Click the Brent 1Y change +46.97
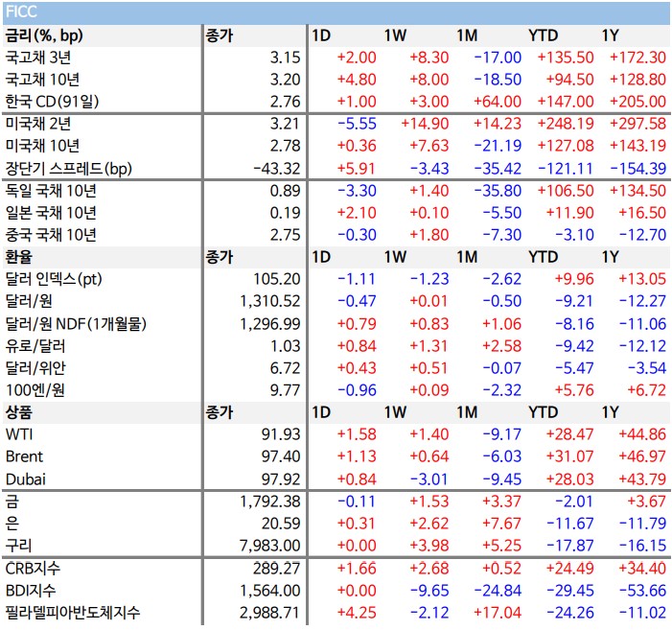The width and height of the screenshot is (672, 630). coord(642,456)
